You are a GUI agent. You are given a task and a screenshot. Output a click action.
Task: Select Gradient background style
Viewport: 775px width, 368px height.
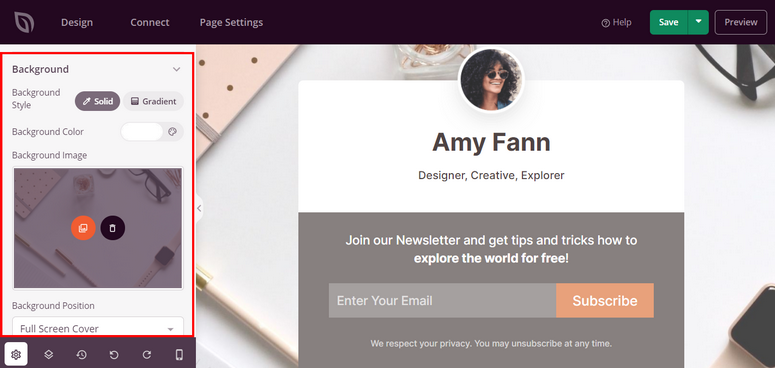[x=153, y=101]
